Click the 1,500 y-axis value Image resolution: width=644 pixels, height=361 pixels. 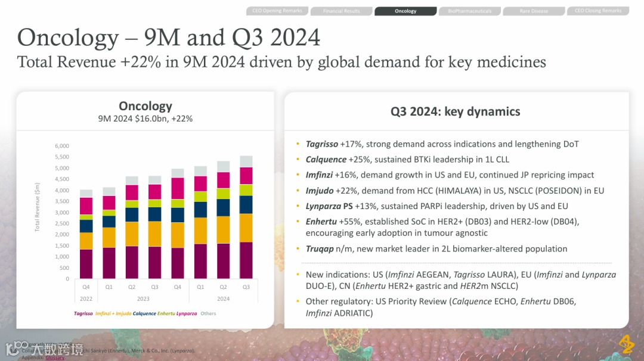click(x=62, y=245)
